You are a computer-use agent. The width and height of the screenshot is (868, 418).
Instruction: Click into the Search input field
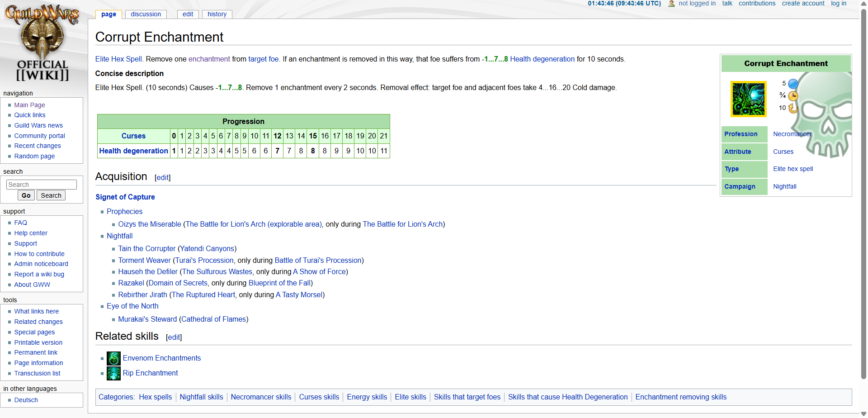point(42,185)
